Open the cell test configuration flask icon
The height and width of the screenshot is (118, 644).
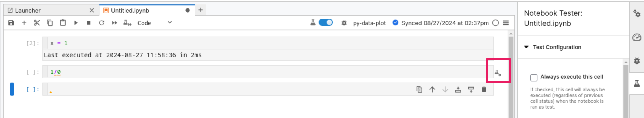498,73
